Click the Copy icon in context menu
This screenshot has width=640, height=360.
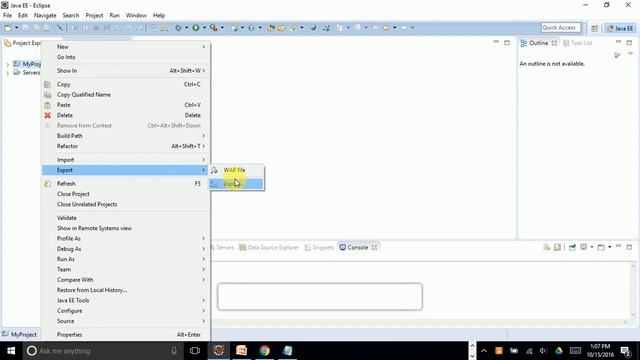click(48, 84)
